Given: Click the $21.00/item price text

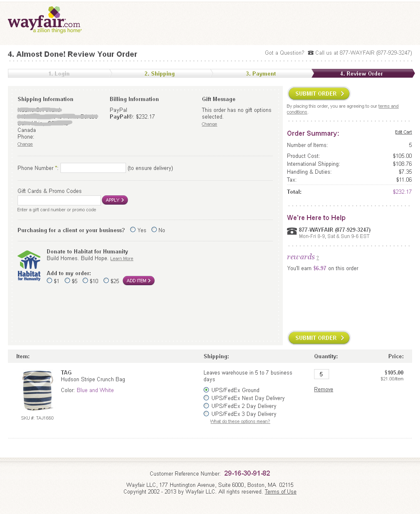Looking at the screenshot, I should click(x=392, y=379).
